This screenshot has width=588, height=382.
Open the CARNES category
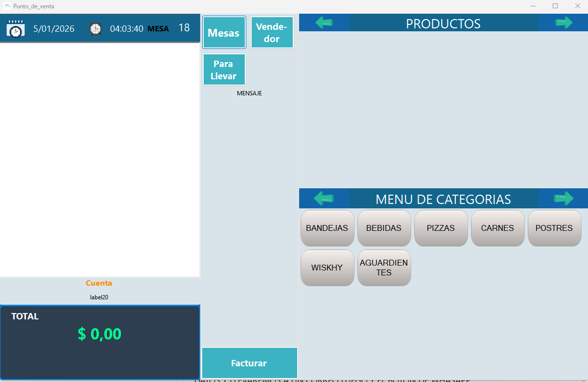[497, 228]
